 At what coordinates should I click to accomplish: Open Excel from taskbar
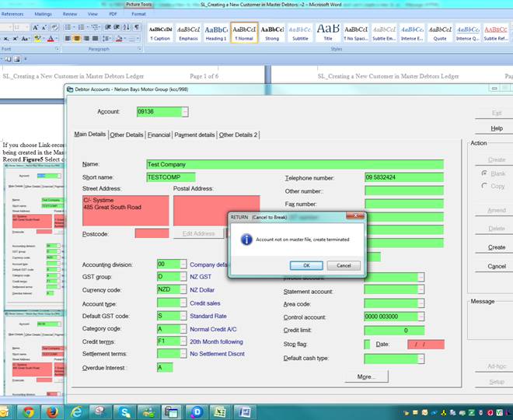pos(220,411)
